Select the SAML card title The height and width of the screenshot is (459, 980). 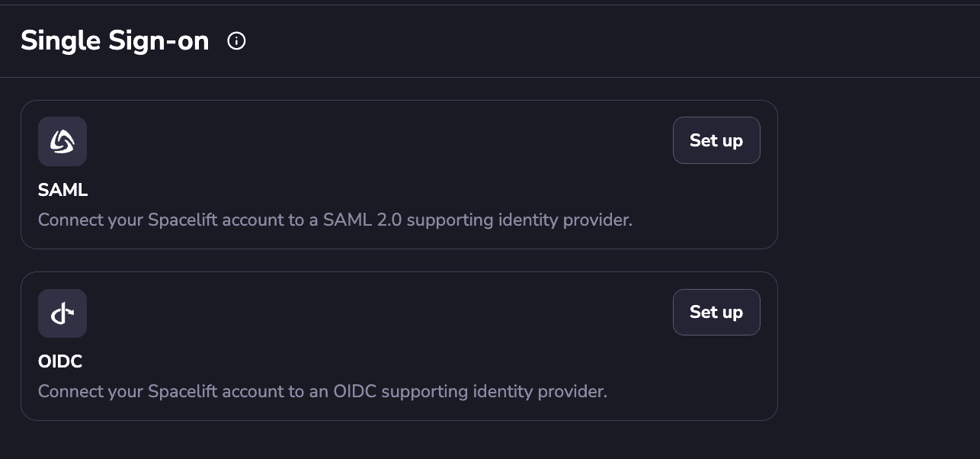tap(63, 190)
